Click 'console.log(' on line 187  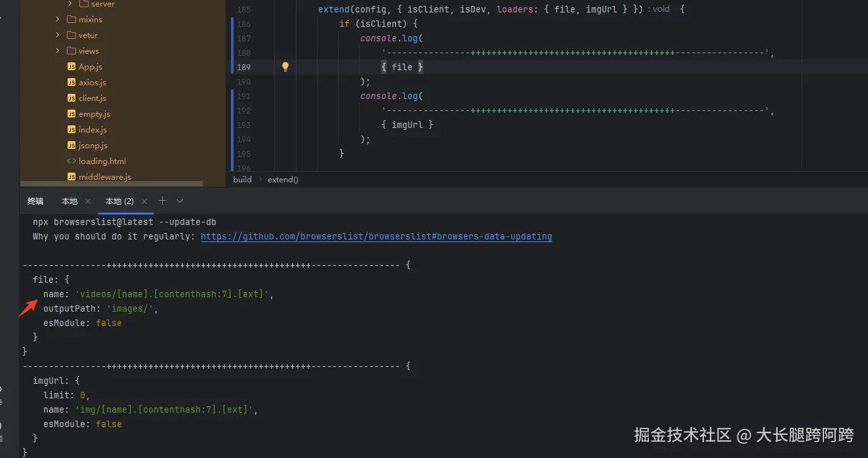[x=392, y=38]
